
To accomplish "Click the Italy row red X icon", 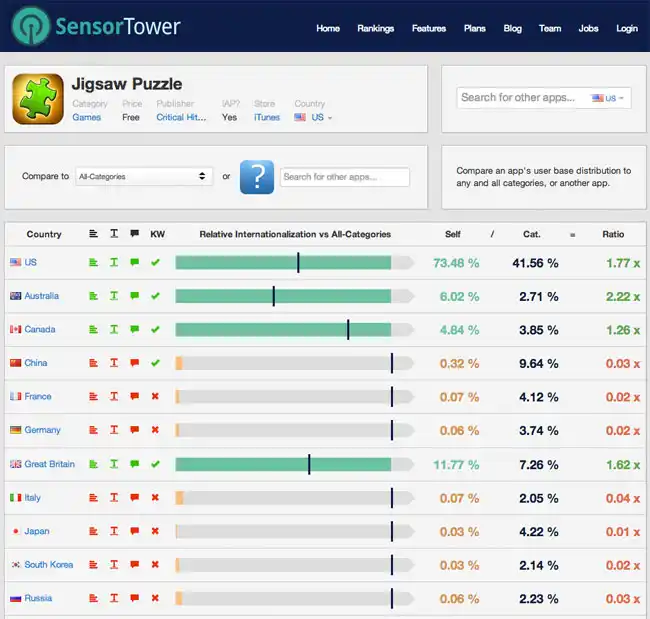I will [x=155, y=498].
